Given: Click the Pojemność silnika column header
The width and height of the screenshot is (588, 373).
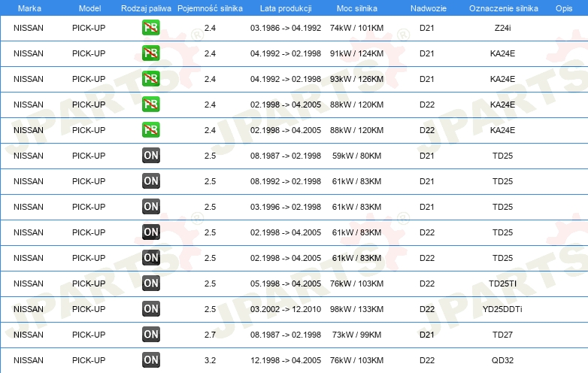Looking at the screenshot, I should (210, 8).
